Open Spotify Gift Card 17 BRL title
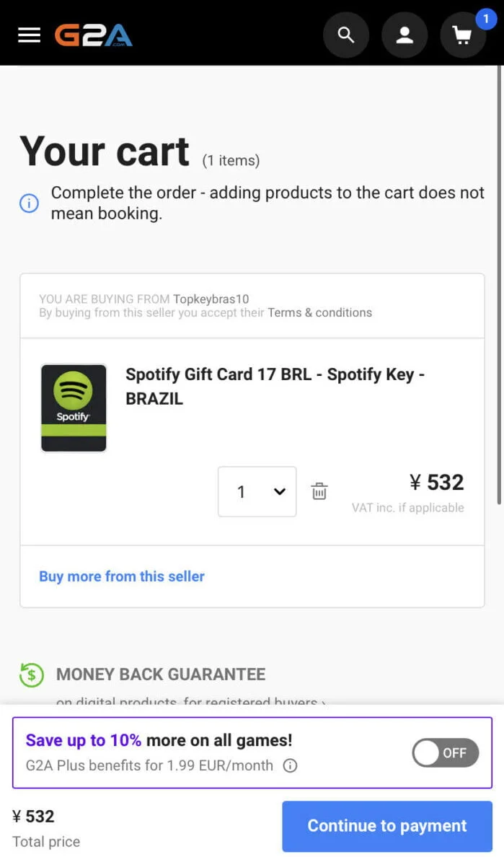Image resolution: width=504 pixels, height=857 pixels. pos(275,386)
